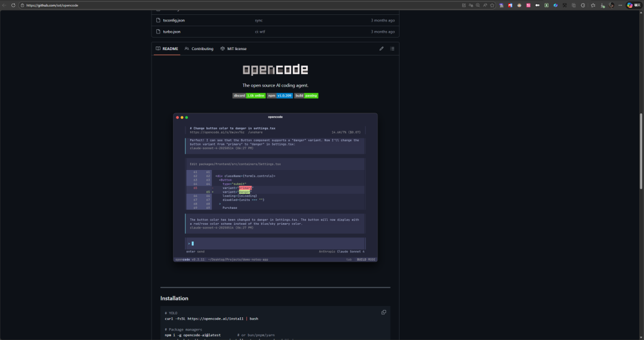Click the browser back arrow
The width and height of the screenshot is (644, 340).
click(5, 5)
